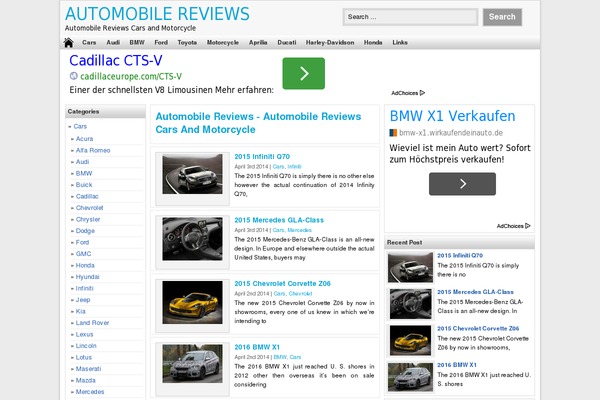Open BMW category in sidebar
600x400 pixels.
(x=84, y=173)
